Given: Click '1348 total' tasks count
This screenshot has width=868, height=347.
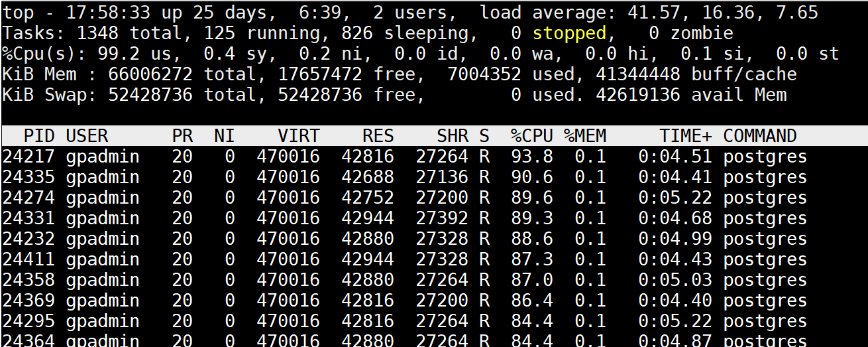Looking at the screenshot, I should click(x=129, y=33).
